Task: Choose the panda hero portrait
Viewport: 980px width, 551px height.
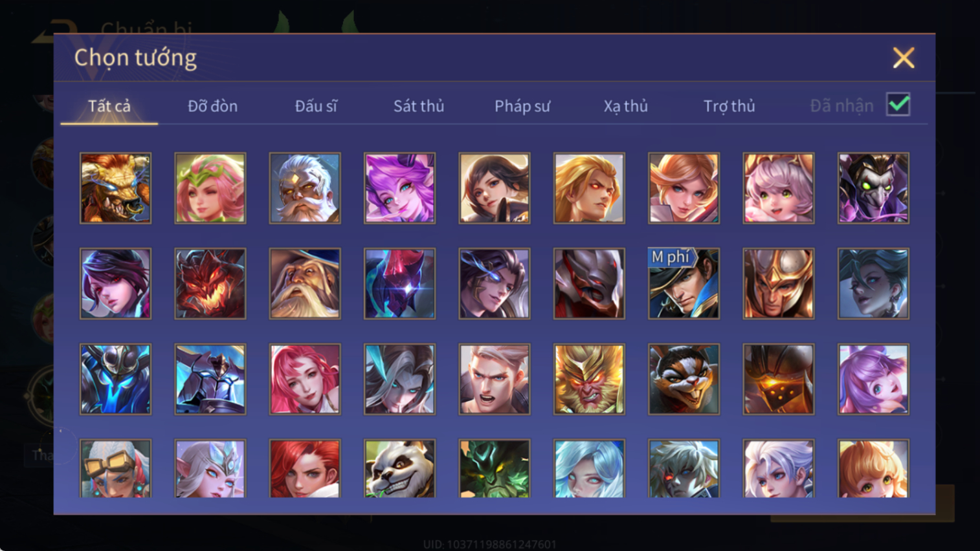Action: [x=399, y=468]
